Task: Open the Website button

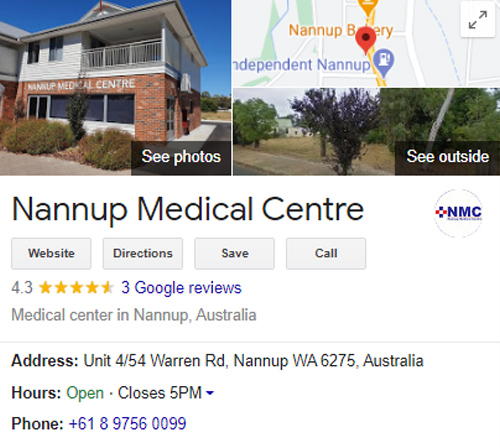Action: coord(51,253)
